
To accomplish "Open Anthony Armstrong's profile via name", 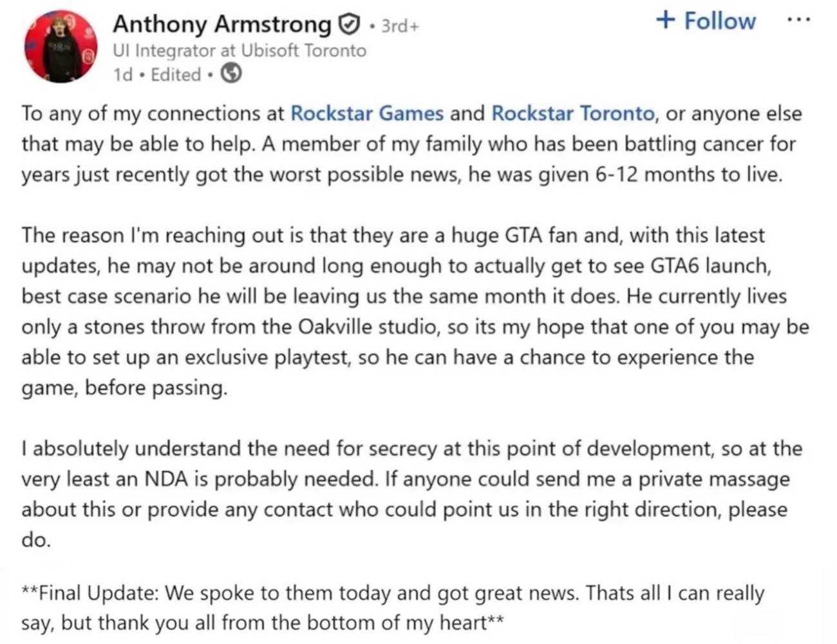I will click(x=221, y=24).
